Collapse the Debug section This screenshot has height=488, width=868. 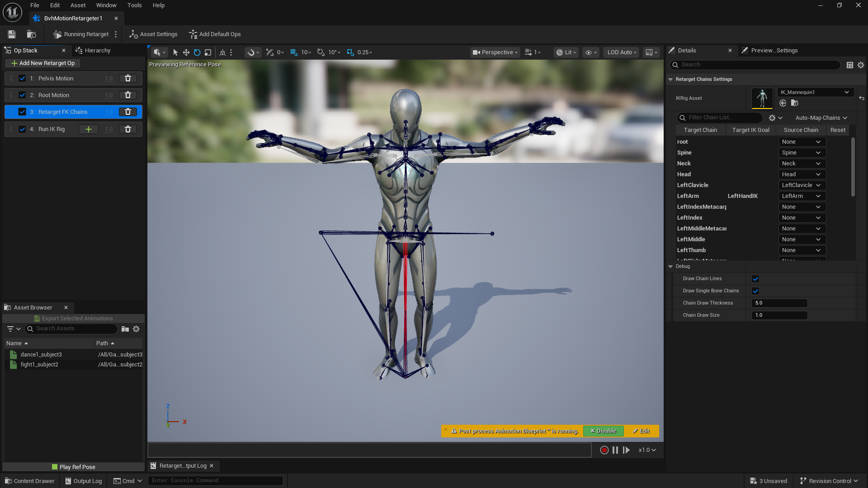click(x=670, y=267)
